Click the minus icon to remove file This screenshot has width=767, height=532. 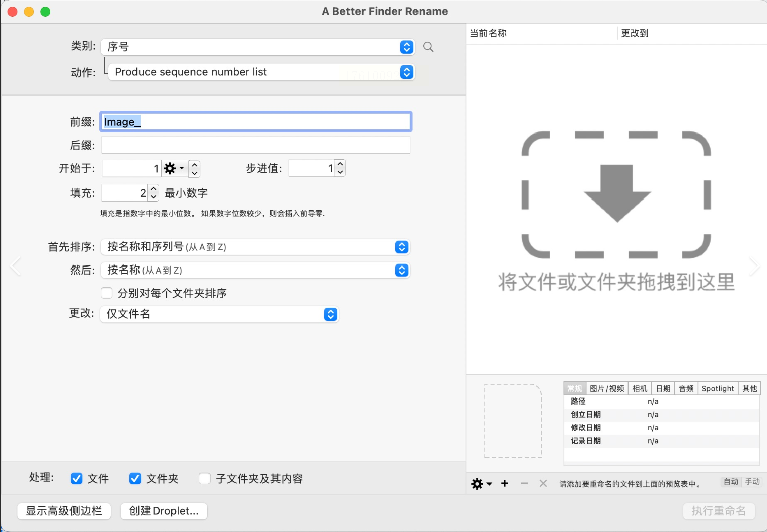tap(524, 483)
